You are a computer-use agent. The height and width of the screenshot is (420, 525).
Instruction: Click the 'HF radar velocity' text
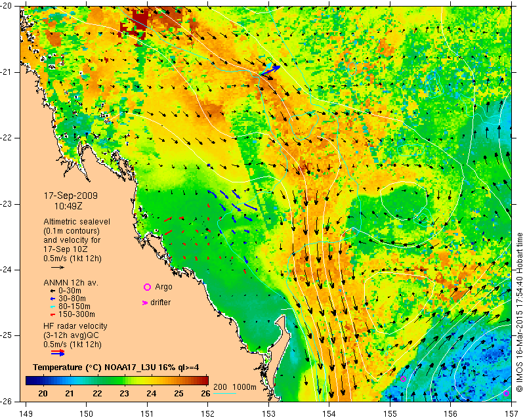click(75, 326)
